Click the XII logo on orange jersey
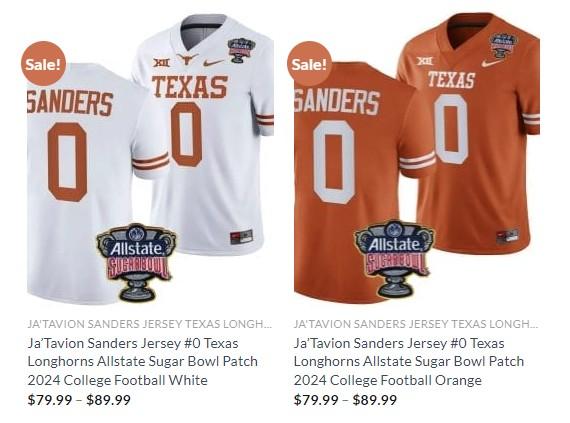570x423 pixels. (425, 61)
